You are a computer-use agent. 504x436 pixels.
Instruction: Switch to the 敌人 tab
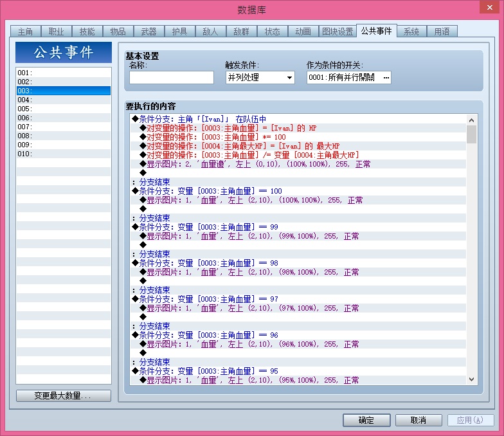[211, 32]
